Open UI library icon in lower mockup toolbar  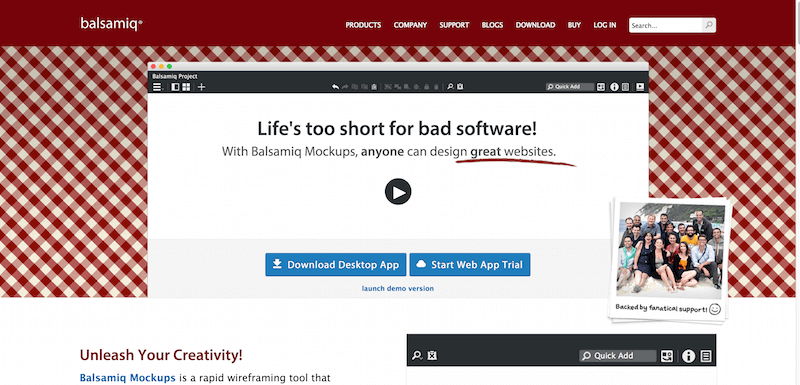[667, 356]
